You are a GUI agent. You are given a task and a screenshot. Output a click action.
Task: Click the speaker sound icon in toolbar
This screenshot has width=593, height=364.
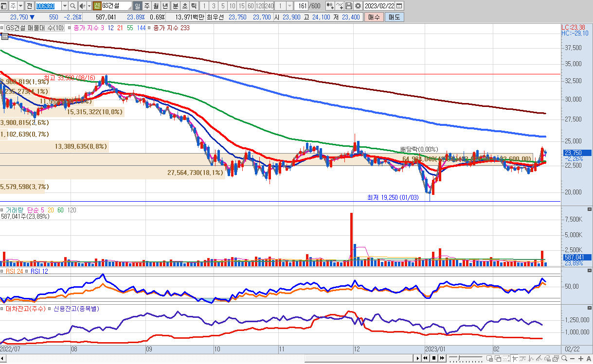pyautogui.click(x=82, y=6)
